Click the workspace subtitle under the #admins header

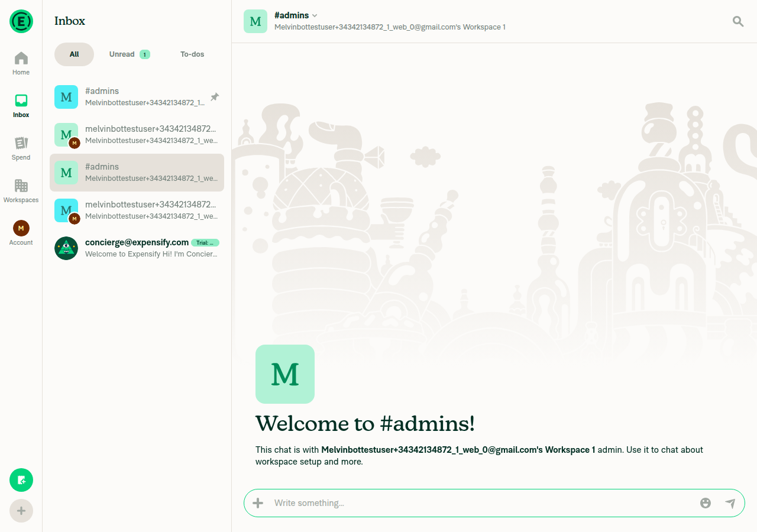390,27
